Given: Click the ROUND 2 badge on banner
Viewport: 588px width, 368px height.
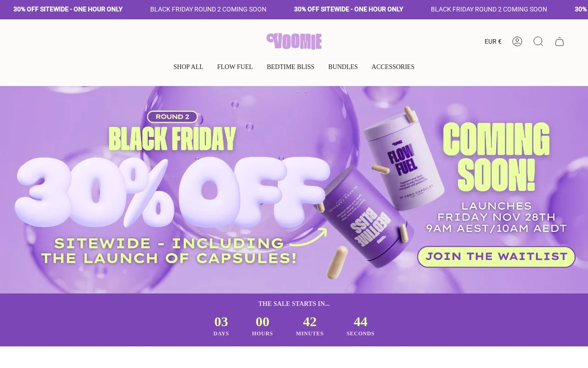Looking at the screenshot, I should 172,117.
